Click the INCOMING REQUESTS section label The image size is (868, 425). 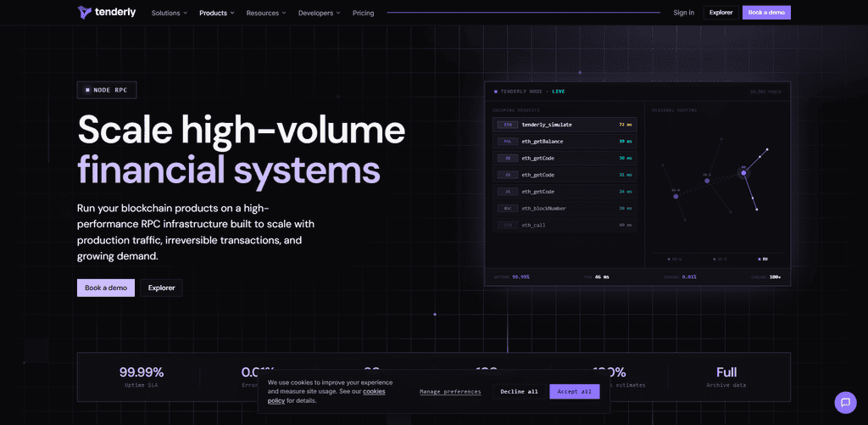tap(516, 110)
